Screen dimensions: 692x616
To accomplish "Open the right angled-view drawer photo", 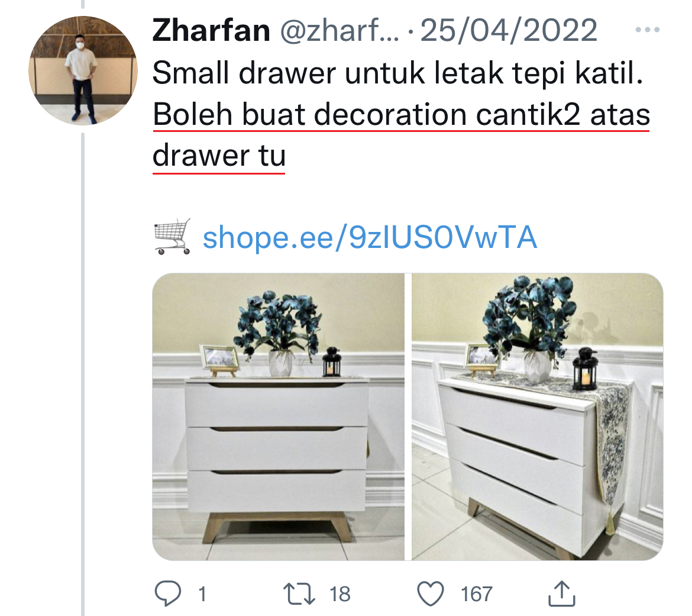I will [x=537, y=417].
